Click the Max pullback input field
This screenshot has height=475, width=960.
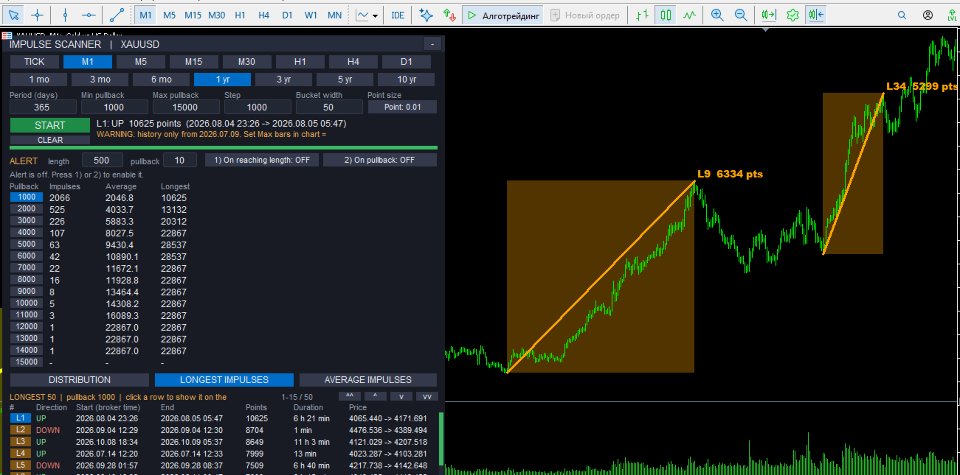(185, 107)
